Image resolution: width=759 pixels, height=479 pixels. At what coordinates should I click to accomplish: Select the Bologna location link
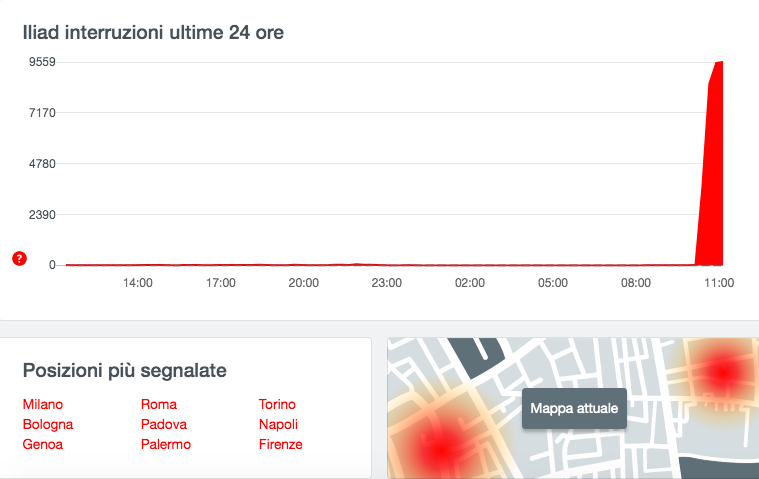48,424
